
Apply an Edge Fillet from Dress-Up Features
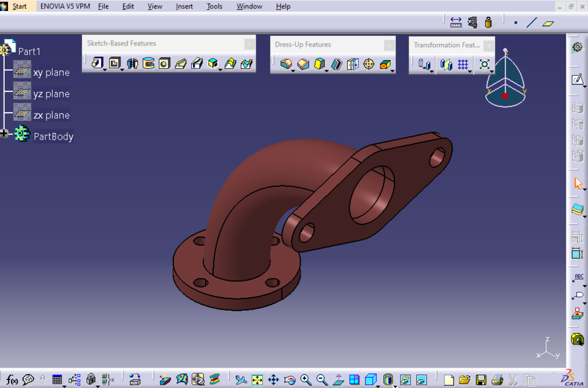coord(286,63)
